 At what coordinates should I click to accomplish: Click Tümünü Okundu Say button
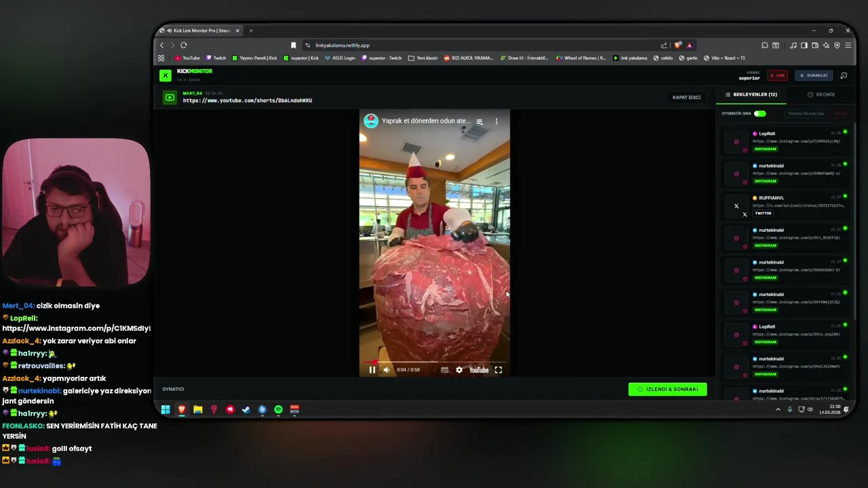(x=806, y=113)
